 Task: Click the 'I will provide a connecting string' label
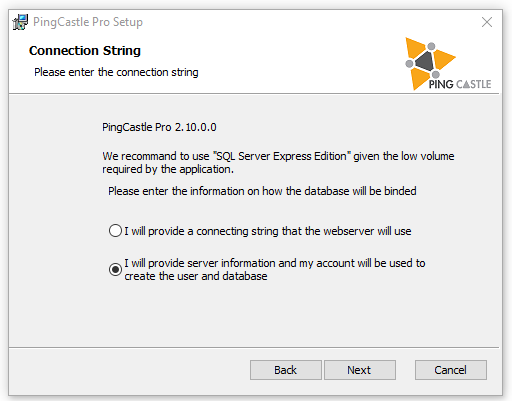[268, 231]
